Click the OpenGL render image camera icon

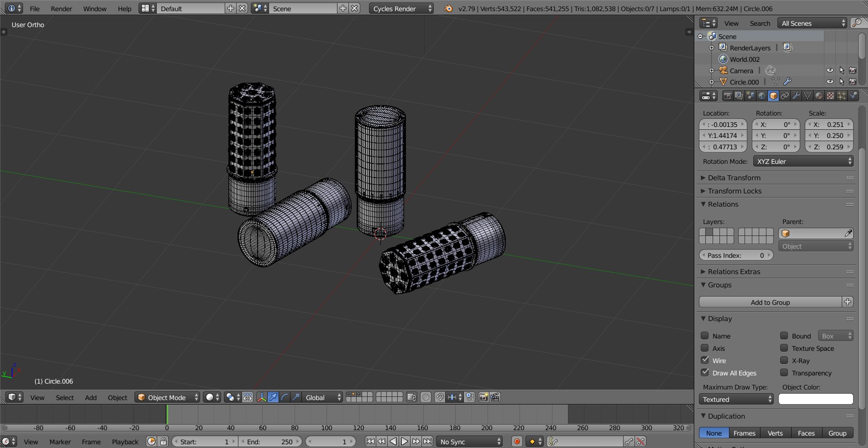click(x=483, y=397)
